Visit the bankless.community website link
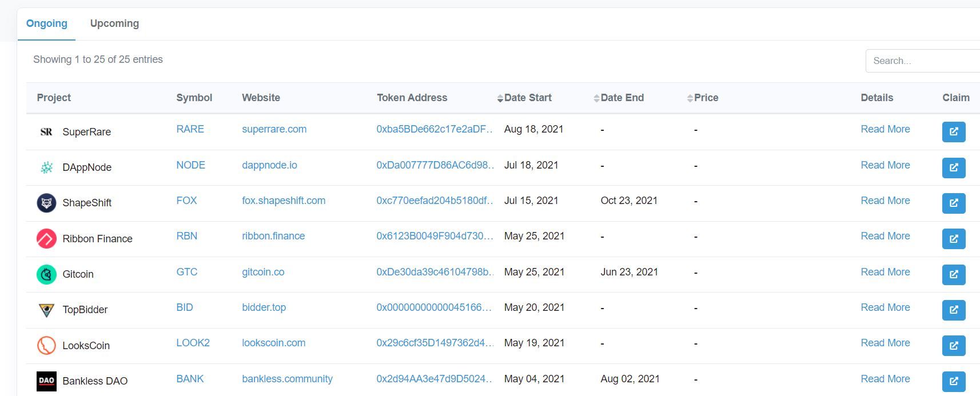This screenshot has height=396, width=980. [287, 379]
